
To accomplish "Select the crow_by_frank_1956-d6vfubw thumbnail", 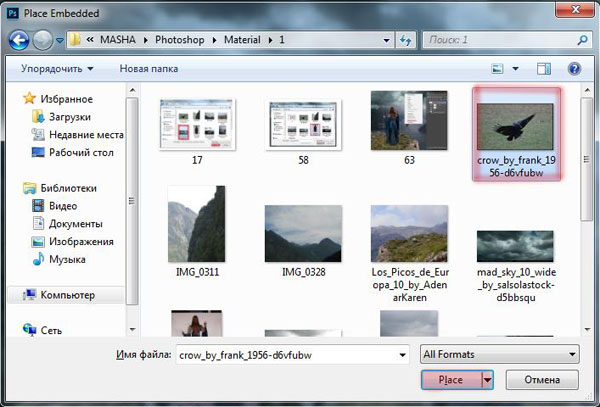I will (515, 126).
